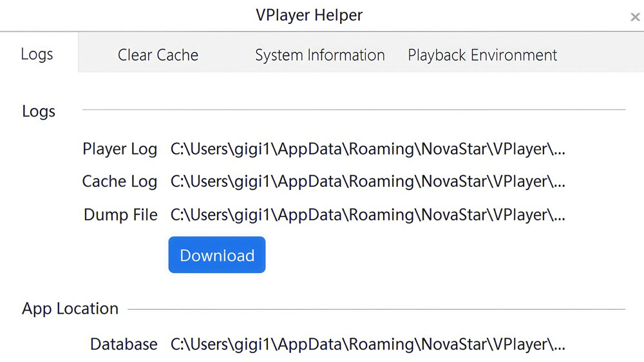Switch to the Logs tab
Image resolution: width=644 pixels, height=362 pixels.
[37, 54]
